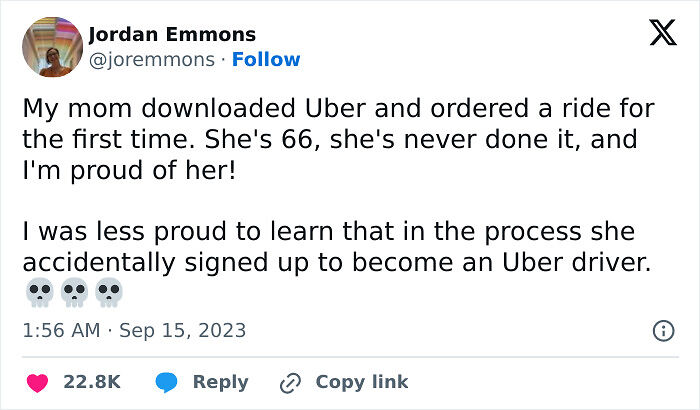Click the paragraph about mom downloading Uber
This screenshot has width=700, height=410.
pos(330,140)
